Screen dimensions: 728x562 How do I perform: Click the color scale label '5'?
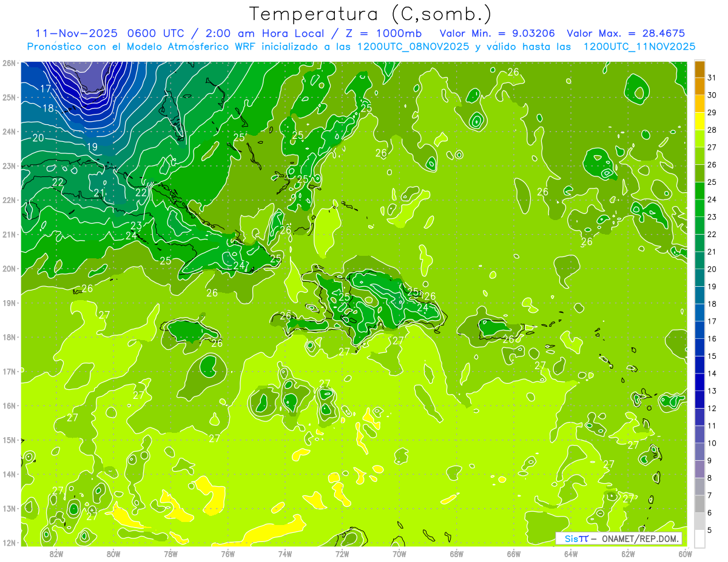tap(710, 530)
